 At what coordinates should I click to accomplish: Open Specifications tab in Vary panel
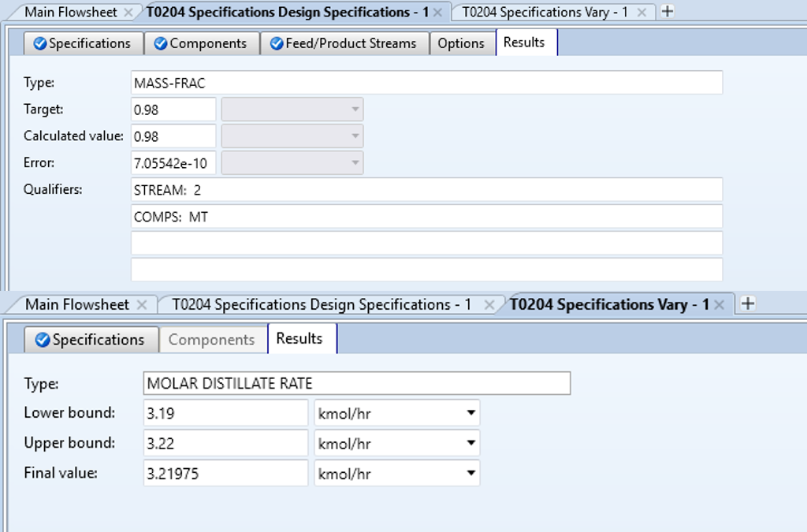pyautogui.click(x=91, y=340)
